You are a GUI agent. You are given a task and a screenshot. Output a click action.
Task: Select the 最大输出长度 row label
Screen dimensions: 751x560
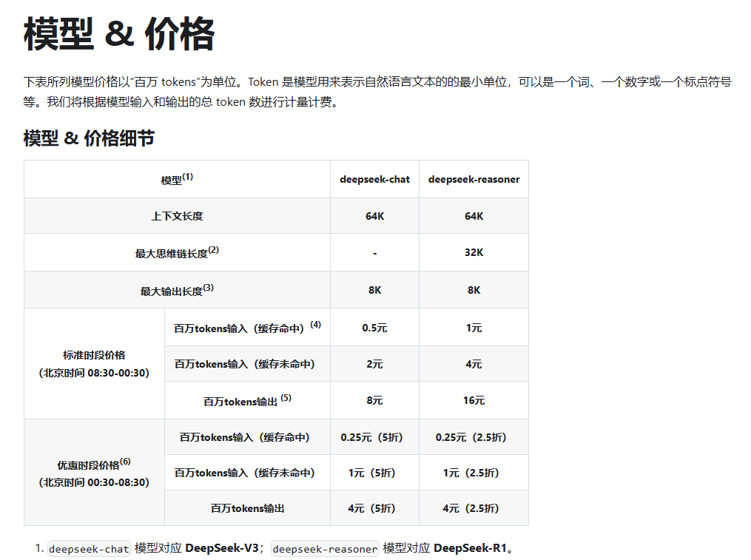pos(177,290)
